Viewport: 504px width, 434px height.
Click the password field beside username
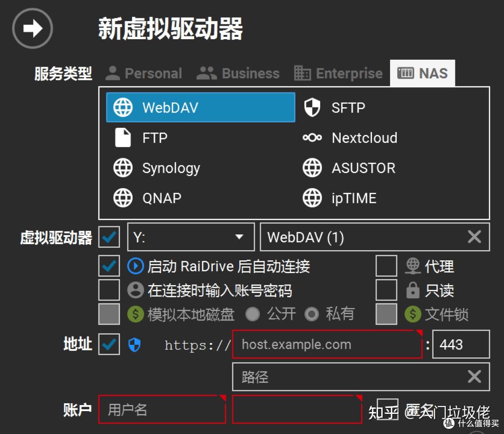tap(297, 409)
